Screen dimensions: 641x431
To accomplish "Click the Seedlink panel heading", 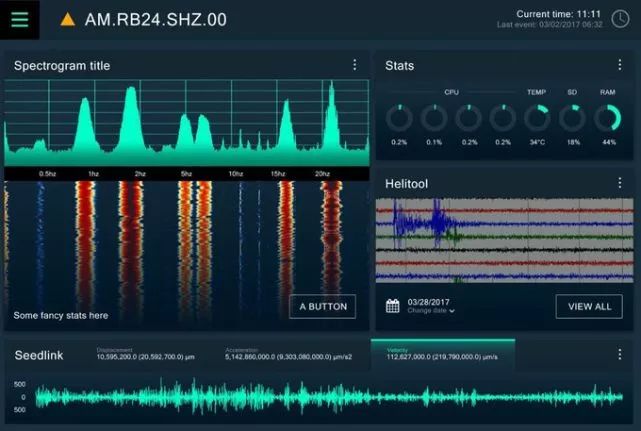I will point(39,355).
